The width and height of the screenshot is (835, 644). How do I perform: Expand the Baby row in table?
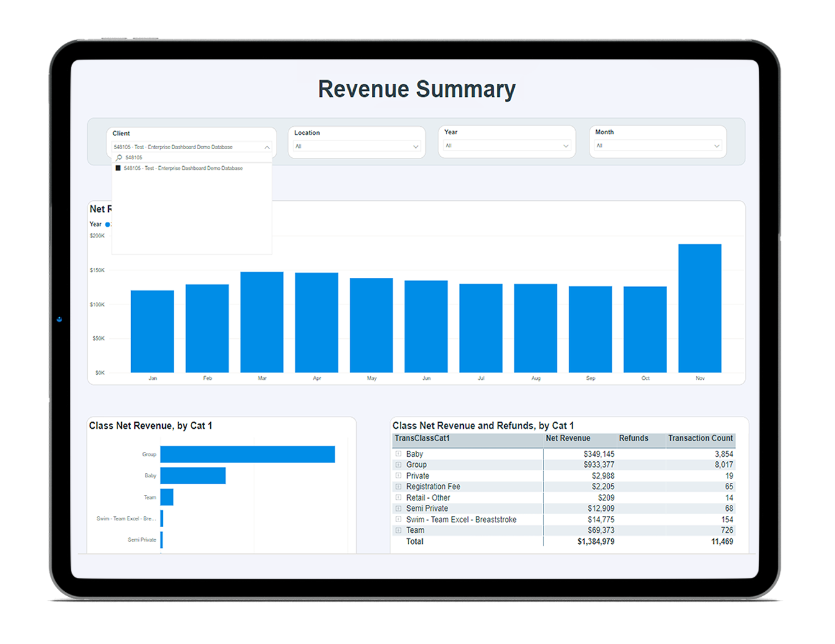click(399, 454)
